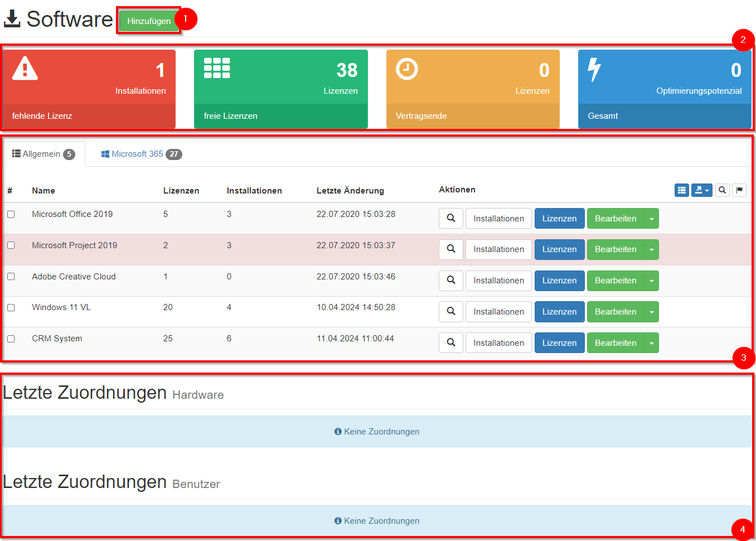Open details magnifier for Microsoft Office 2019

(450, 218)
